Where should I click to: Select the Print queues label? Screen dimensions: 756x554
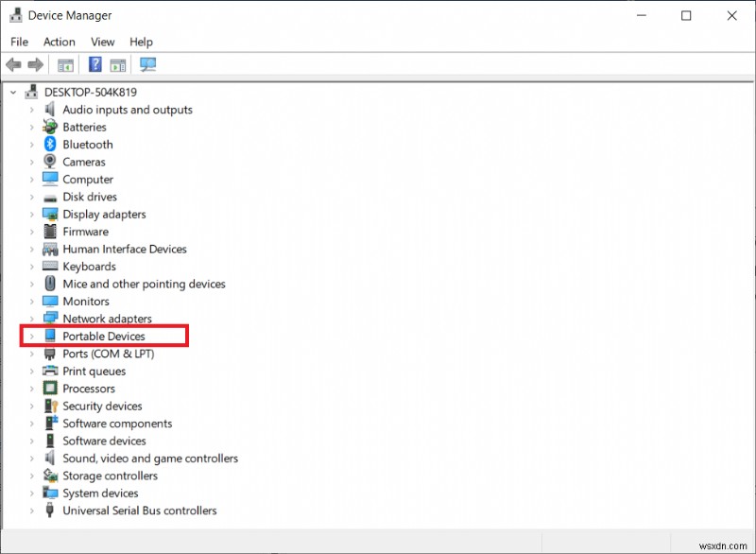point(94,372)
